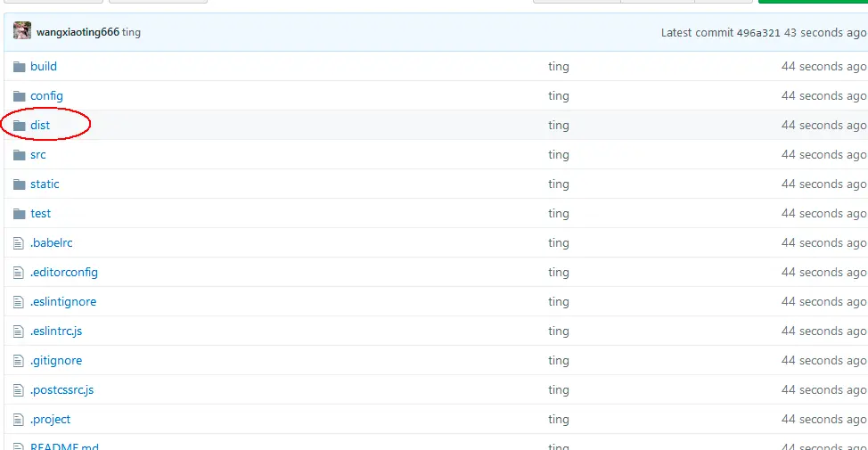Open the ting commit message for dist
This screenshot has height=450, width=868.
pos(559,125)
